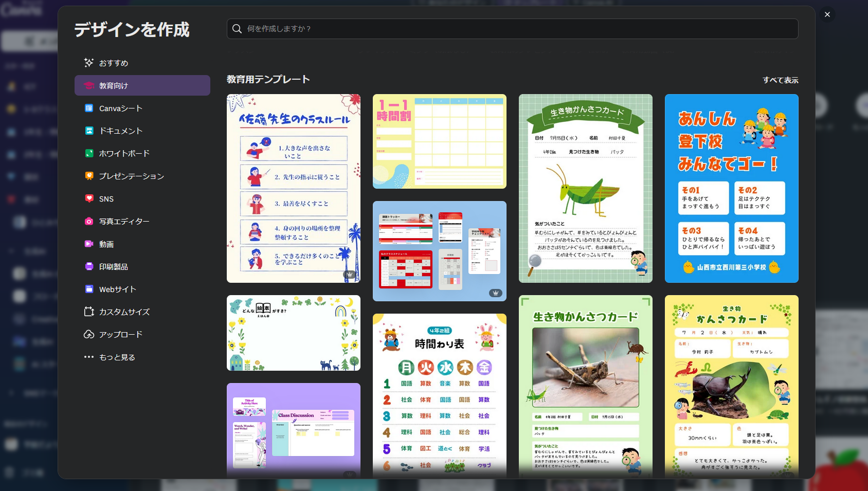Click the SNS heart icon
The image size is (868, 491).
click(x=89, y=198)
